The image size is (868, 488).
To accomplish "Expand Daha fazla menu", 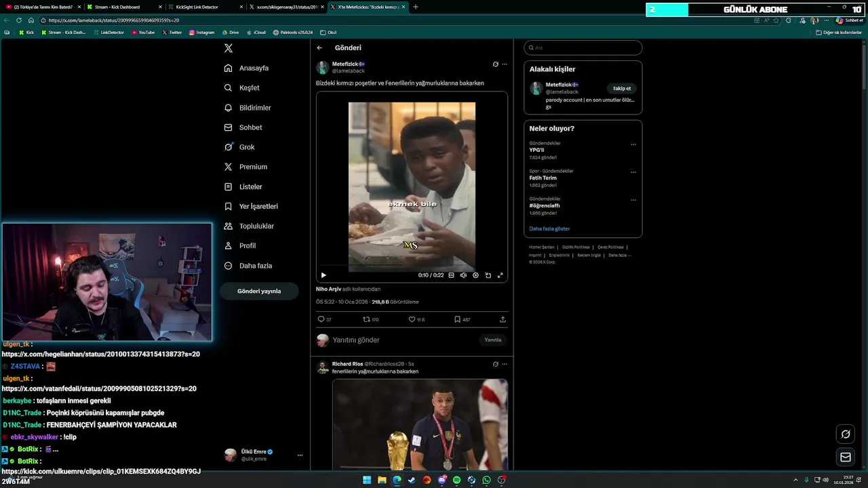I will pyautogui.click(x=248, y=266).
